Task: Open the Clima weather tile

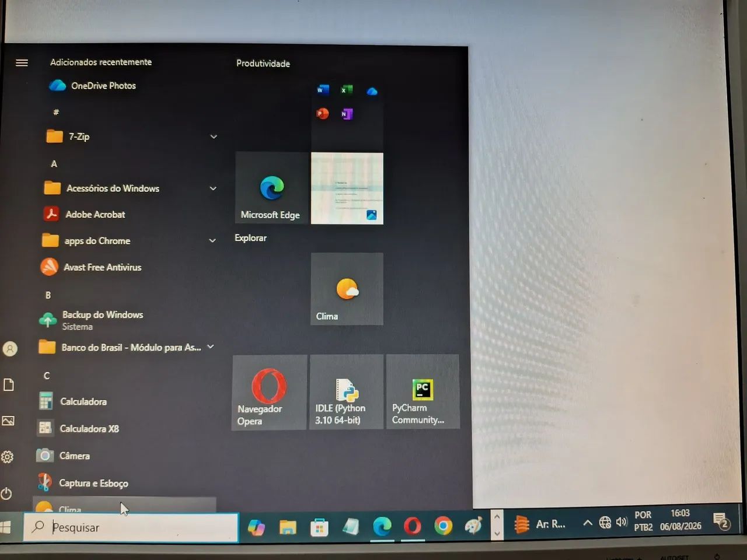Action: [x=347, y=289]
